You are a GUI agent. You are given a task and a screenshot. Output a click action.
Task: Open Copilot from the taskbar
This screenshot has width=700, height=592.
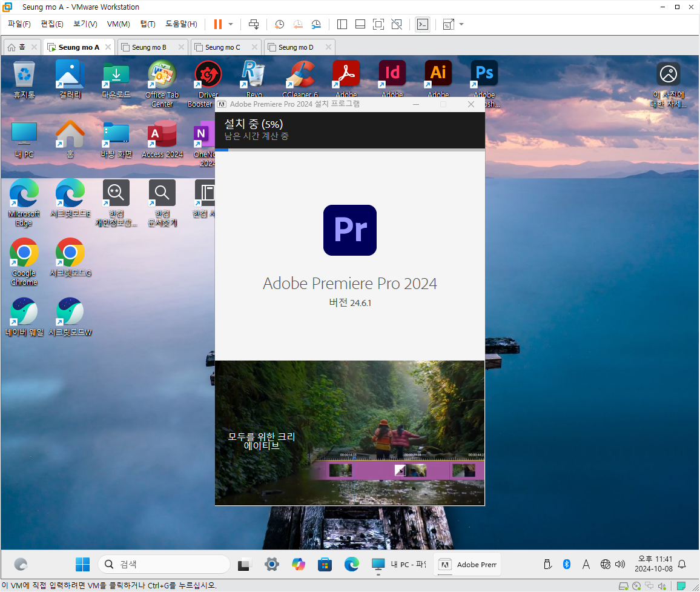click(x=298, y=564)
